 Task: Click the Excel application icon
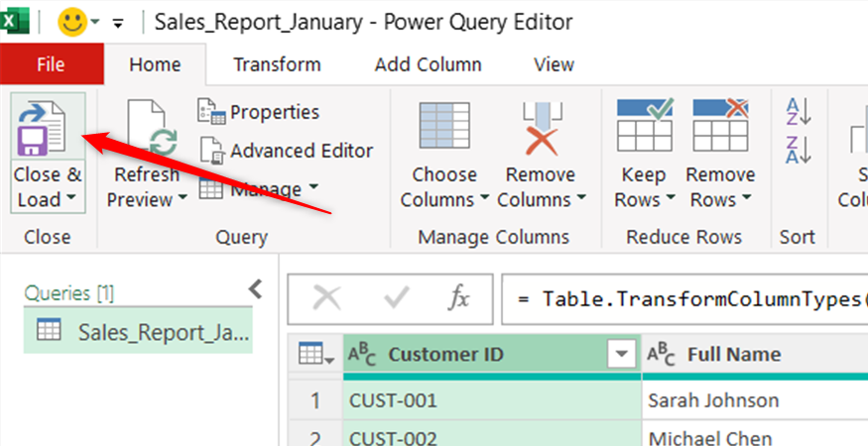(15, 23)
